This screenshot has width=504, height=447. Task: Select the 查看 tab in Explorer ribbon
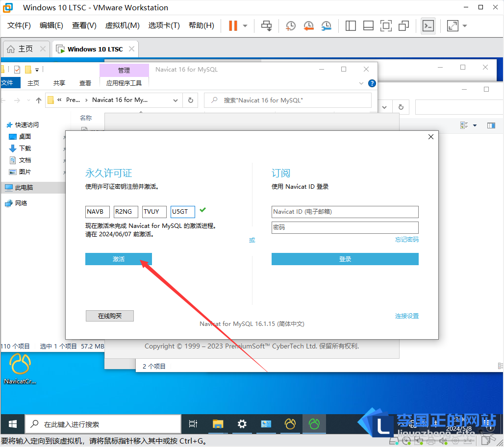(85, 83)
